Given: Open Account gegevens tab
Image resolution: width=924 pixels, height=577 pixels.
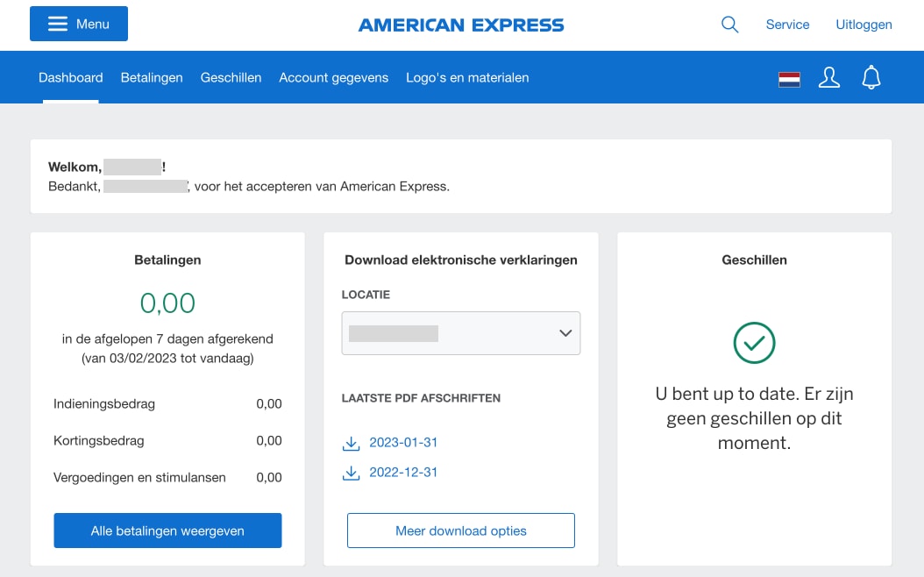Looking at the screenshot, I should [x=333, y=78].
